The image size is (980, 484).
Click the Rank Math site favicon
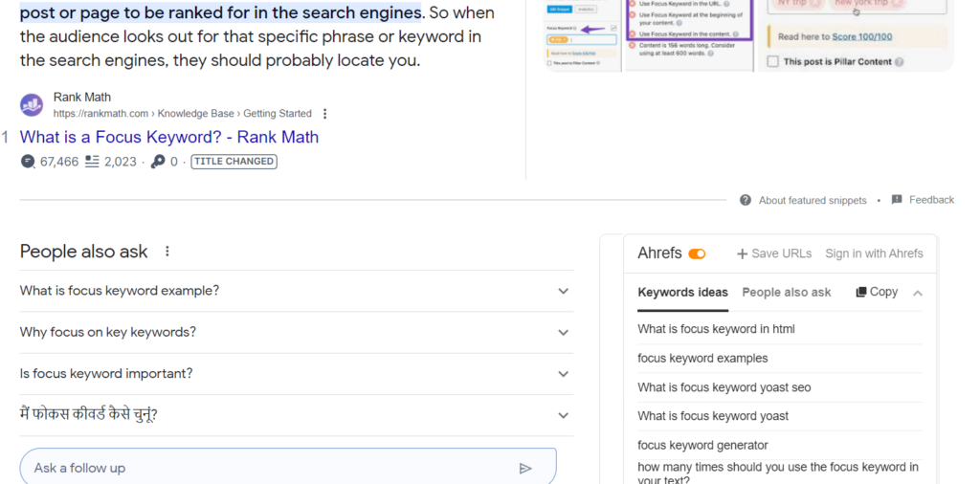[32, 105]
